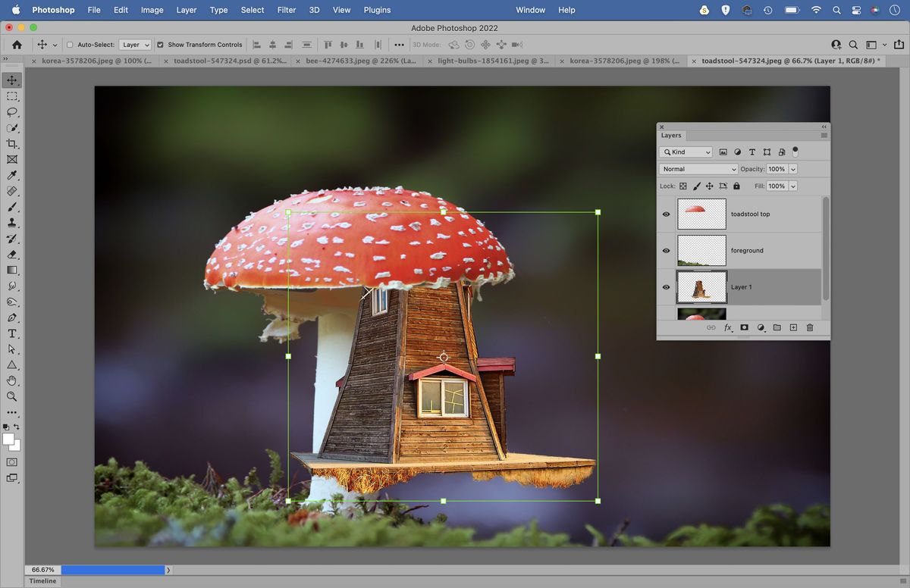Screen dimensions: 910x588
Task: Enable Auto-Select in the options bar
Action: (x=69, y=44)
